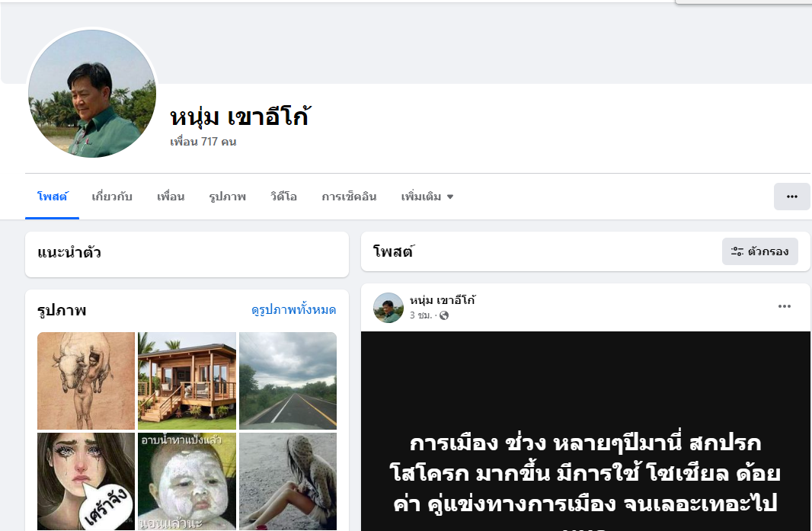Open the empty road photo thumbnail
The width and height of the screenshot is (812, 531).
pos(288,381)
